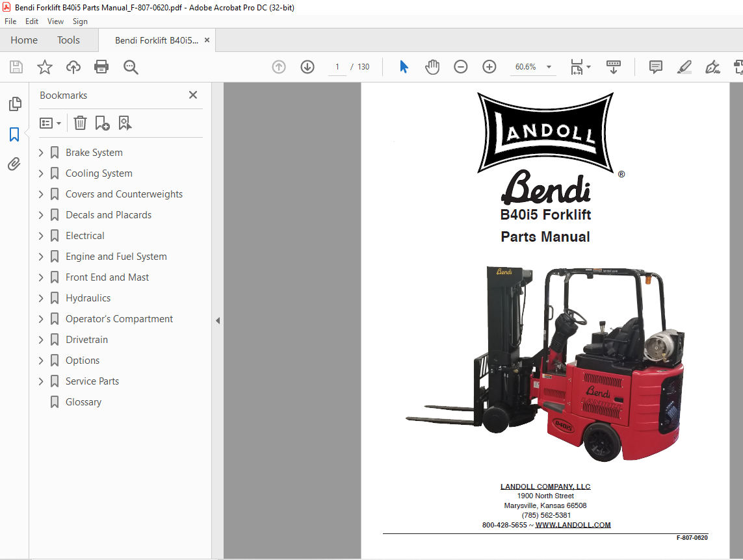
Task: Choose the Selection arrow tool
Action: (404, 67)
